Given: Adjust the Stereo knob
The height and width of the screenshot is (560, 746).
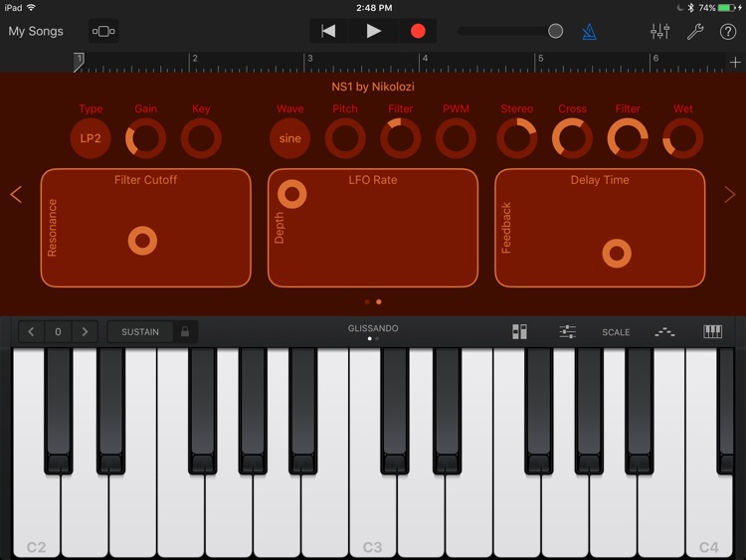Looking at the screenshot, I should pos(516,138).
